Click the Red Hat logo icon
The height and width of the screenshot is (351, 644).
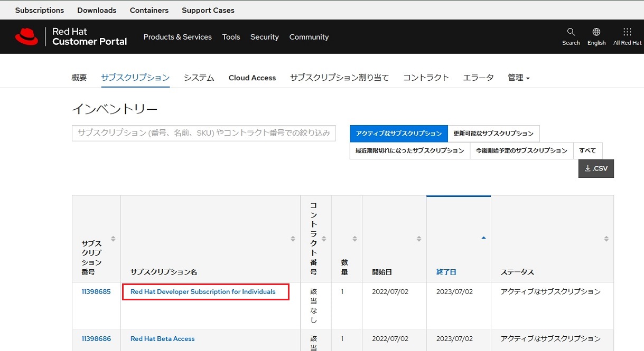[26, 36]
